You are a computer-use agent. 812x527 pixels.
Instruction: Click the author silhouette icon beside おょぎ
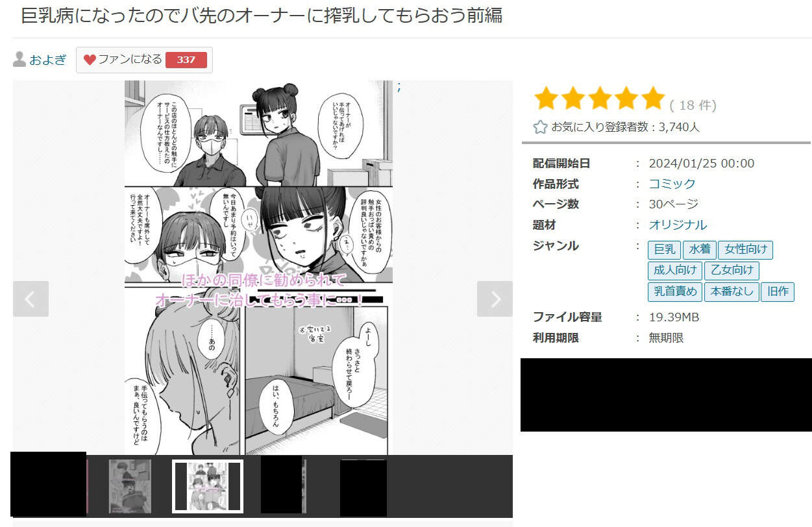(19, 60)
